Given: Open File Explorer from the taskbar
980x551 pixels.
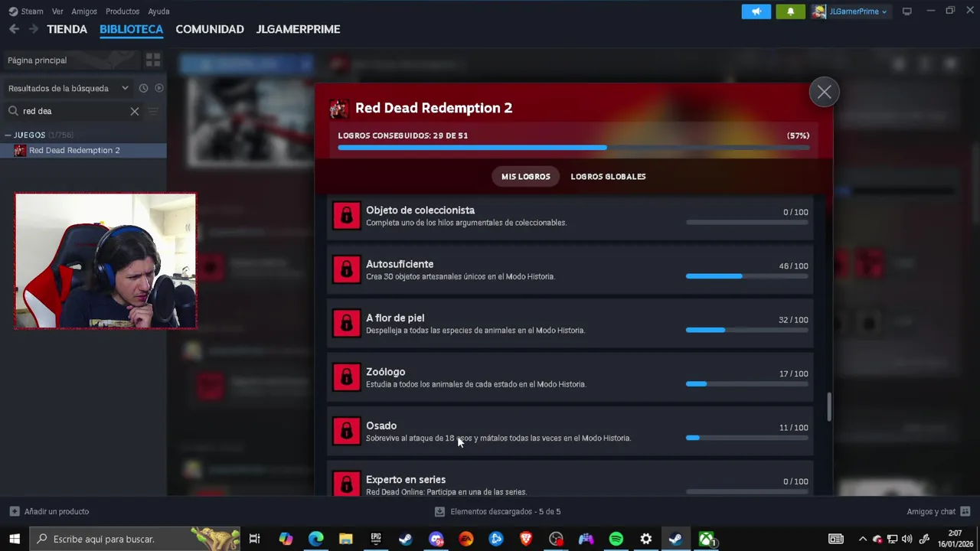Looking at the screenshot, I should (345, 539).
